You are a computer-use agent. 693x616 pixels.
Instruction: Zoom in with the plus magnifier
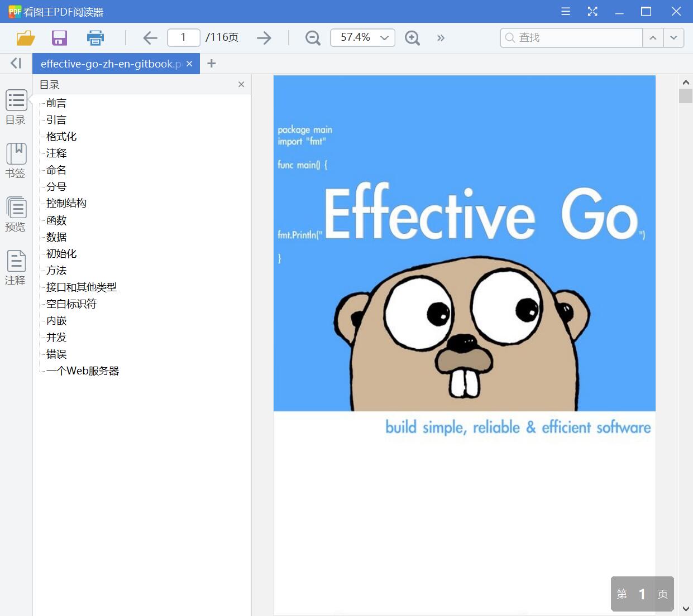coord(412,38)
